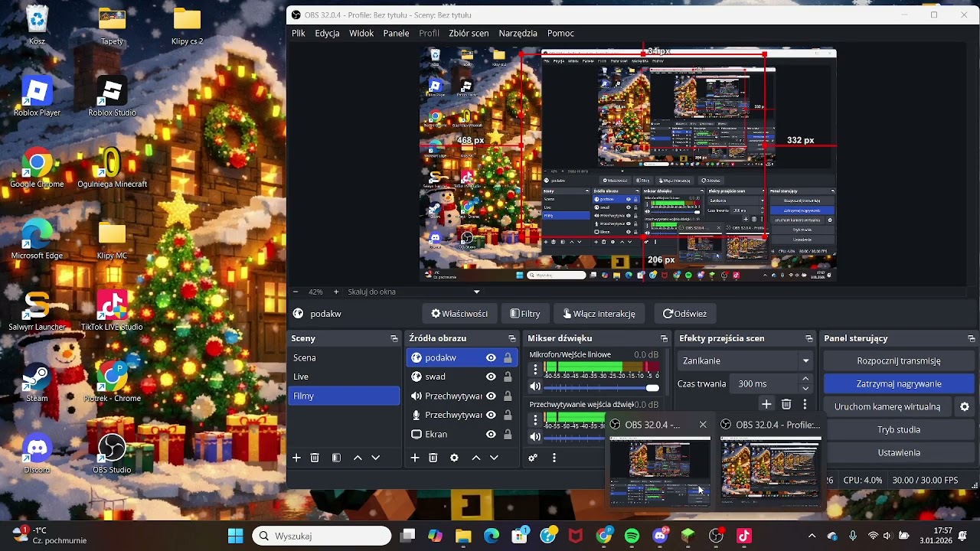Pop out the Mikser dźwięku dock icon
This screenshot has width=980, height=551.
pos(664,338)
